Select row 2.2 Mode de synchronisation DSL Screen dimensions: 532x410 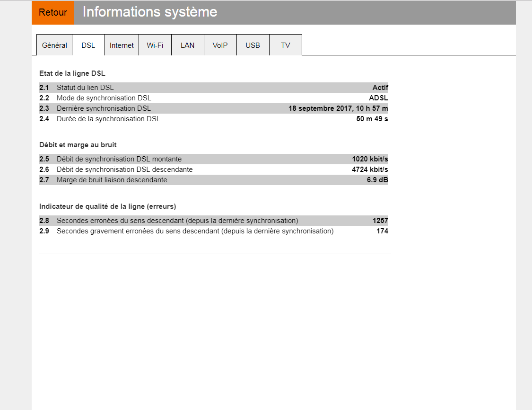point(189,98)
